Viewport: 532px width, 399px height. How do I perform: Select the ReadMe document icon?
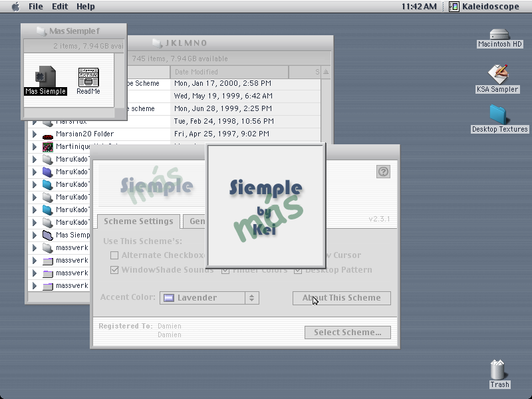tap(88, 77)
